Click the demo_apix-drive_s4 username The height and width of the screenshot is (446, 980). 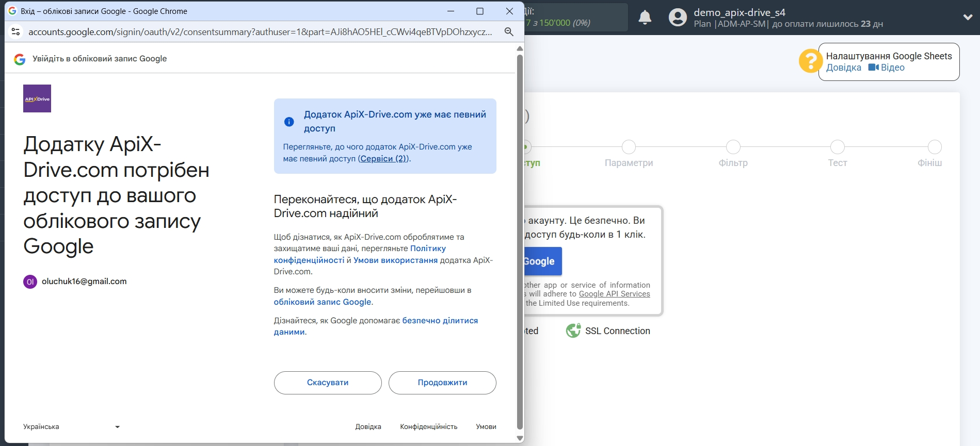pyautogui.click(x=739, y=12)
